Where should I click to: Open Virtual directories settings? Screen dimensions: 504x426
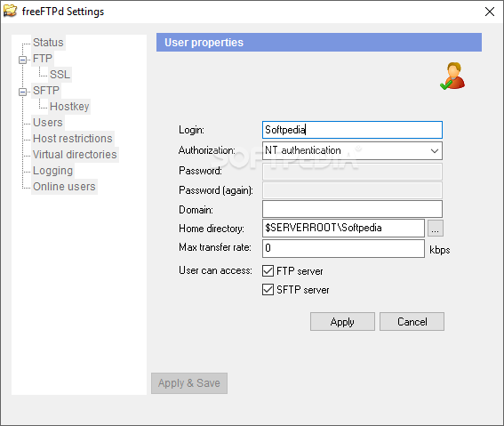click(75, 155)
